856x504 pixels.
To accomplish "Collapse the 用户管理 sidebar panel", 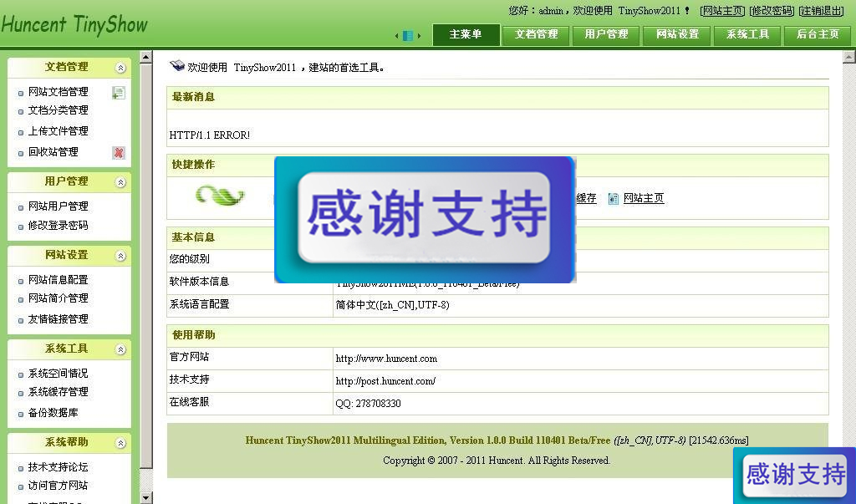I will coord(120,182).
